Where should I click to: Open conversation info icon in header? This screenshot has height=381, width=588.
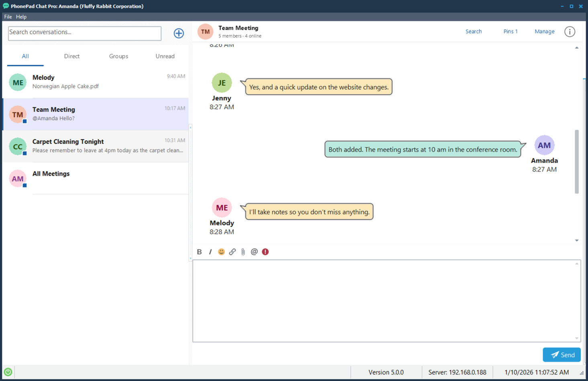[x=570, y=31]
